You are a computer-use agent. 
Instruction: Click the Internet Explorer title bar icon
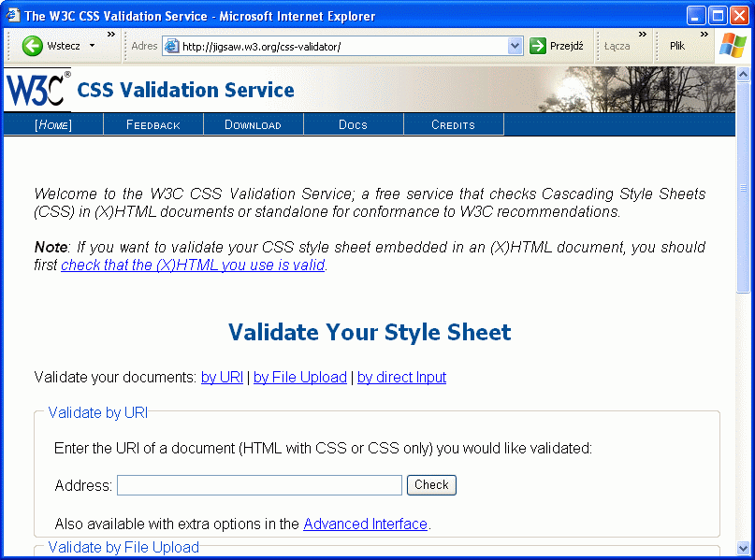12,15
